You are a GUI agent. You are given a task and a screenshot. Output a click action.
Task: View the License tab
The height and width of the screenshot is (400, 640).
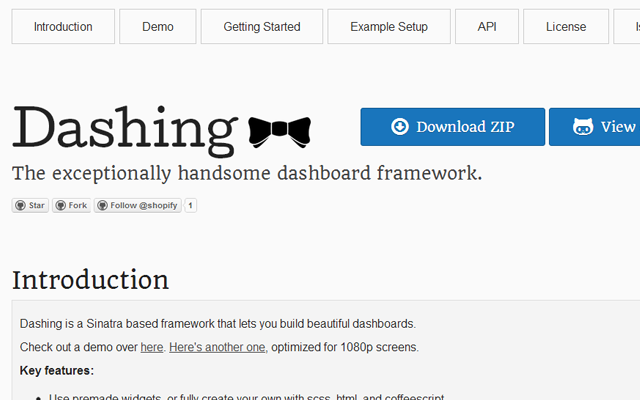tap(566, 27)
